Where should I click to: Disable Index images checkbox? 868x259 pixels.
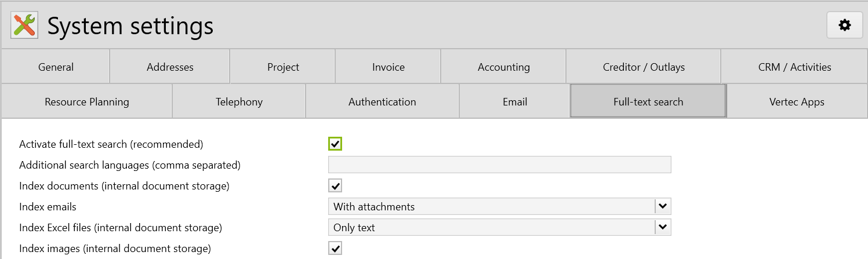335,249
